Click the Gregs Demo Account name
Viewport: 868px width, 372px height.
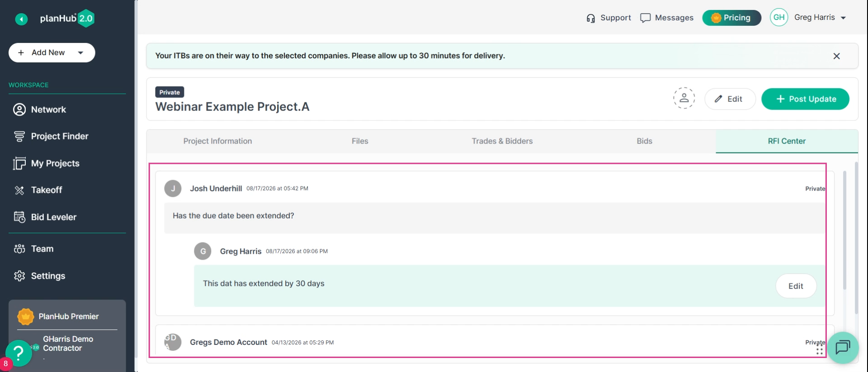(x=228, y=343)
